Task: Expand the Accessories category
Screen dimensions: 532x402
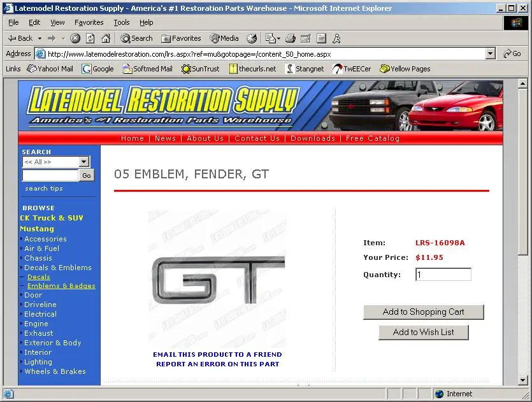Action: point(45,239)
